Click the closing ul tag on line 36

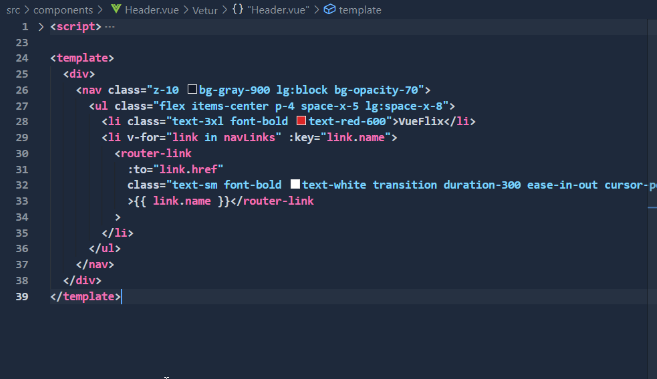[105, 248]
